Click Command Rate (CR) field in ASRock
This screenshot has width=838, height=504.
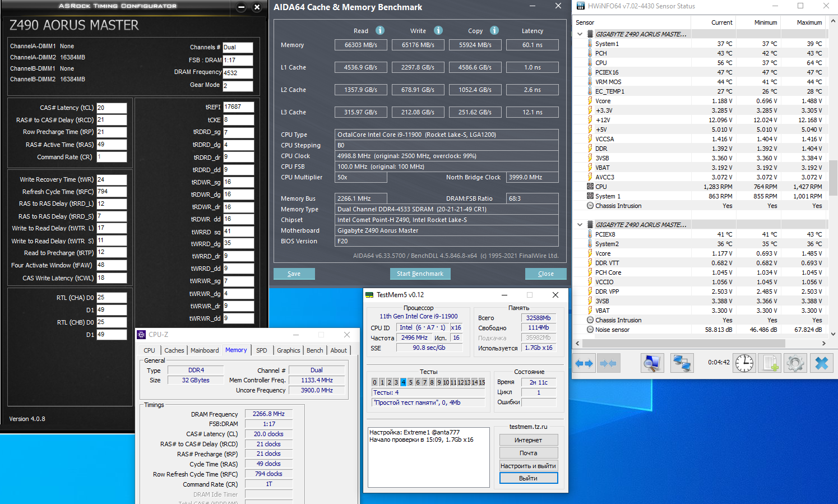click(112, 157)
